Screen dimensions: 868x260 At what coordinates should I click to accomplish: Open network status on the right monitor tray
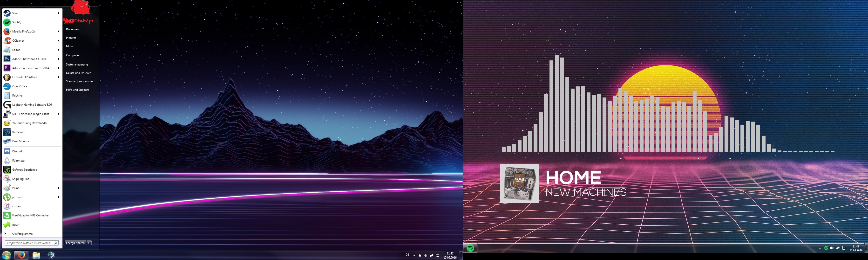click(844, 248)
